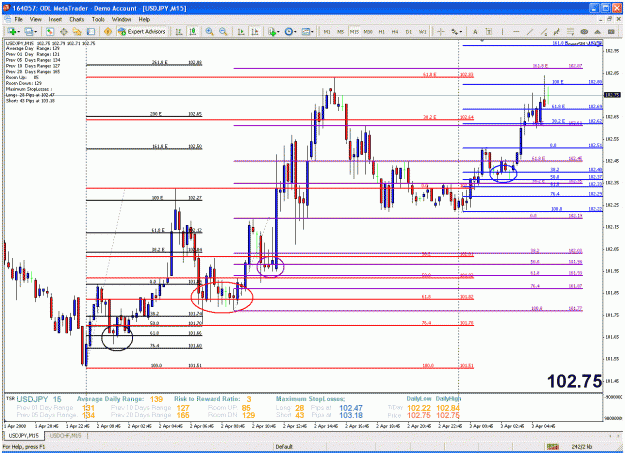Image resolution: width=625 pixels, height=453 pixels.
Task: Open the View menu
Action: pyautogui.click(x=35, y=19)
